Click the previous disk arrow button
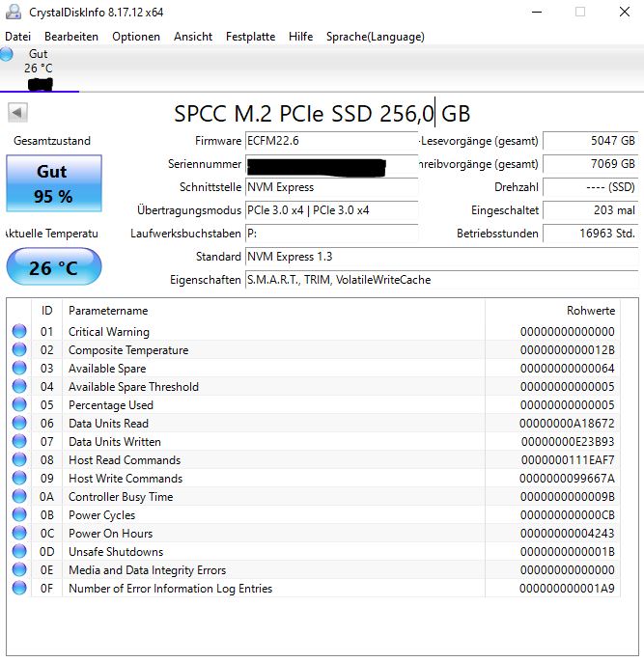This screenshot has width=644, height=662. [17, 113]
